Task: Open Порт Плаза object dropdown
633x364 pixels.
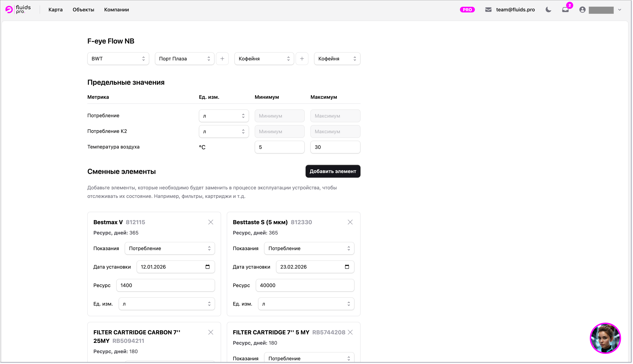Action: [x=184, y=58]
